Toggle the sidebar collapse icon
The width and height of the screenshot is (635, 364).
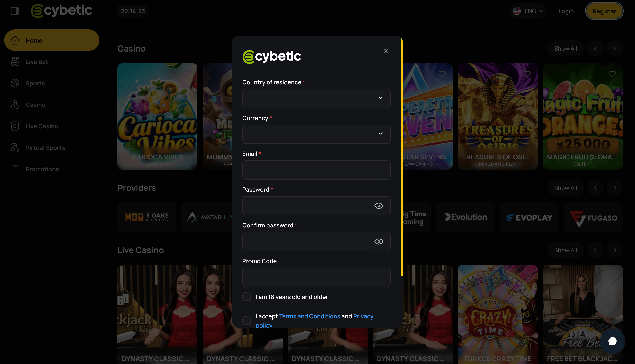coord(15,11)
